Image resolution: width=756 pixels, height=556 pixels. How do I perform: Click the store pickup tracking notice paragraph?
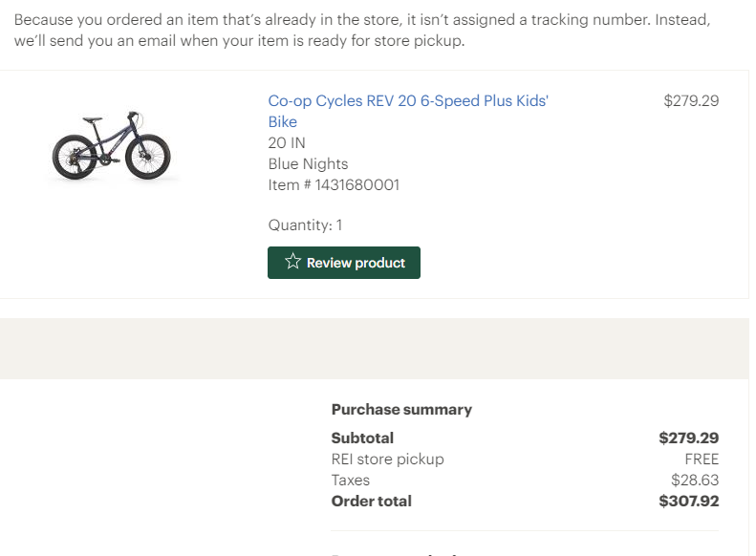(x=362, y=30)
